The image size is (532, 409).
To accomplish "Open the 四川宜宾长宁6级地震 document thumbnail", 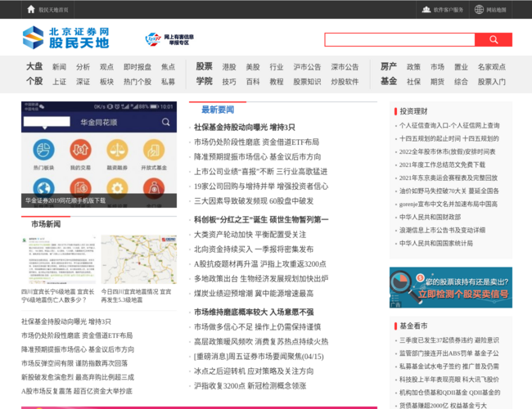I will [x=58, y=259].
